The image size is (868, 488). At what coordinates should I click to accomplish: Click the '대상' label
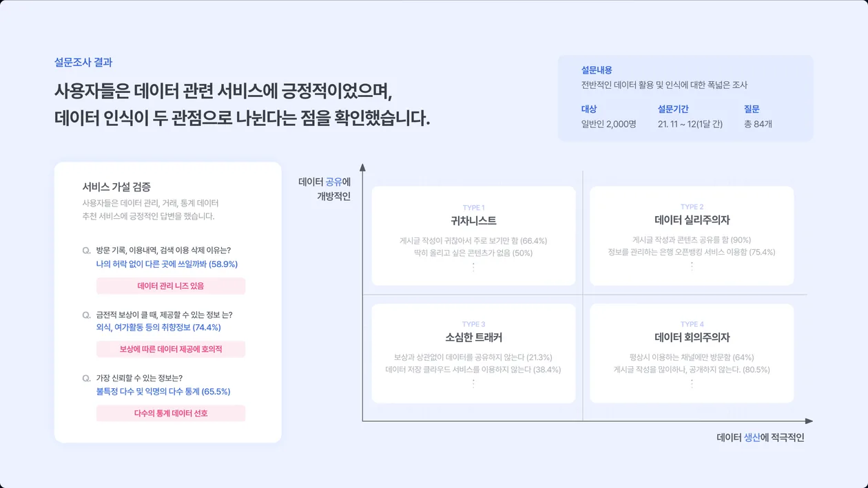click(x=589, y=109)
